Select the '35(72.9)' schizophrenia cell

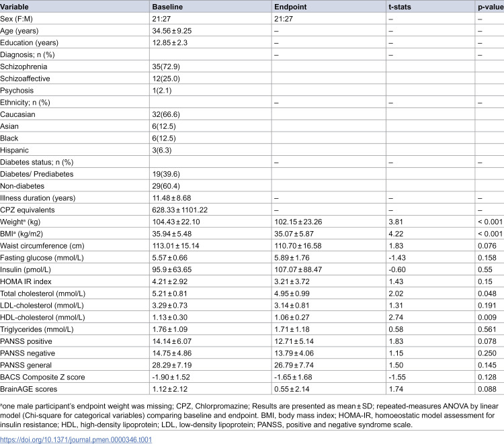[166, 66]
